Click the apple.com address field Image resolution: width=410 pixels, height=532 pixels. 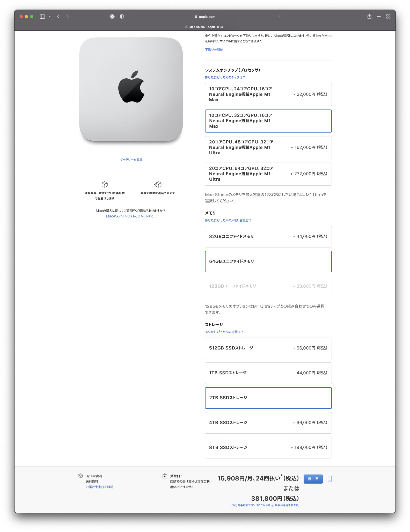pyautogui.click(x=205, y=17)
